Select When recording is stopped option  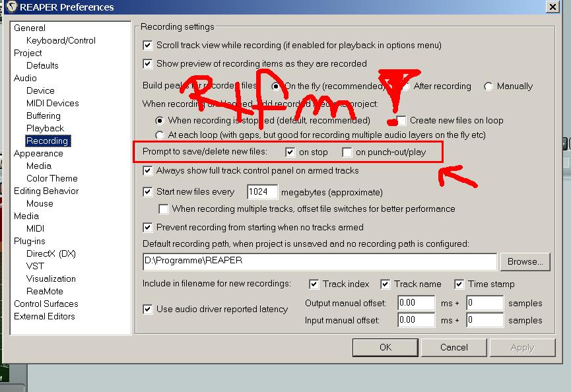click(160, 121)
